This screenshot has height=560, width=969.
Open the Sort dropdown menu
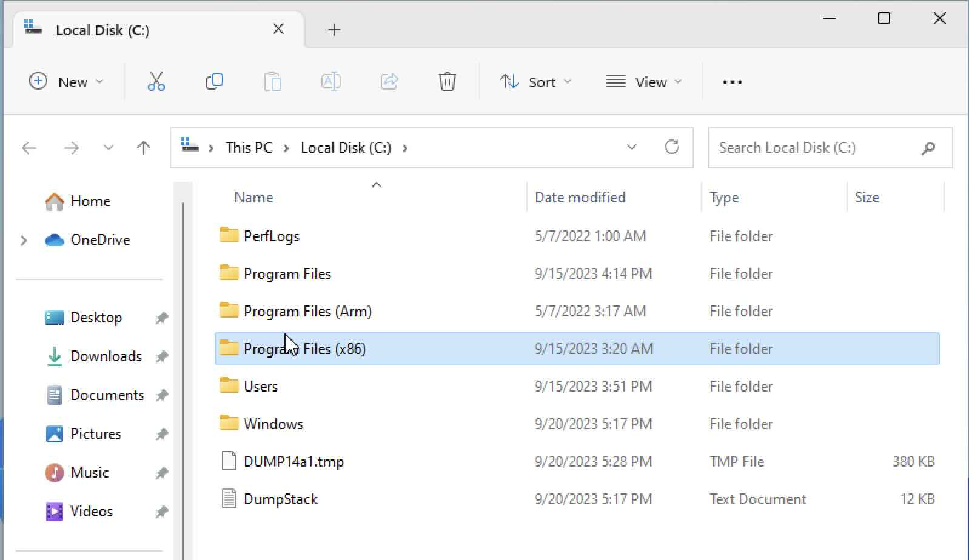(535, 82)
